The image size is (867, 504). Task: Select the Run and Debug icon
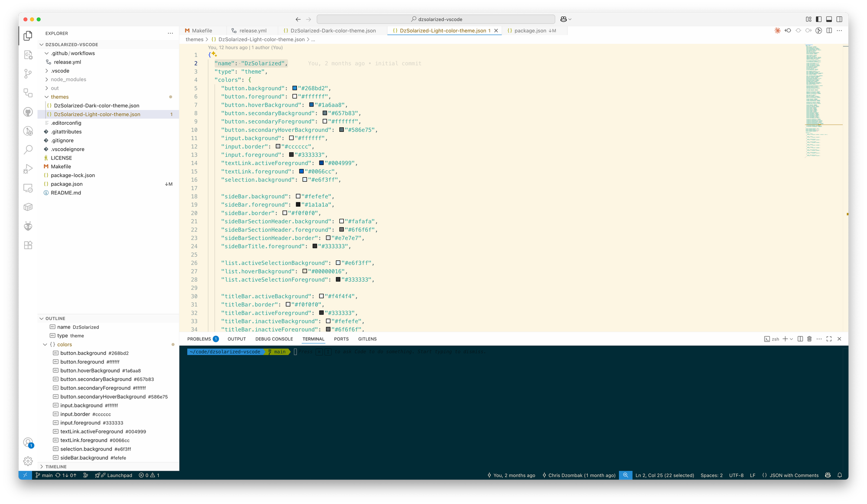(x=28, y=168)
